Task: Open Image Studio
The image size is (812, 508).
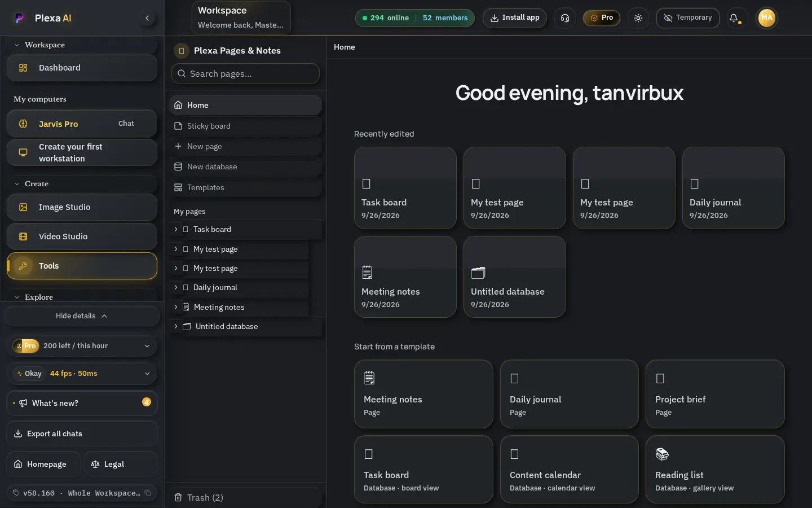Action: [82, 207]
